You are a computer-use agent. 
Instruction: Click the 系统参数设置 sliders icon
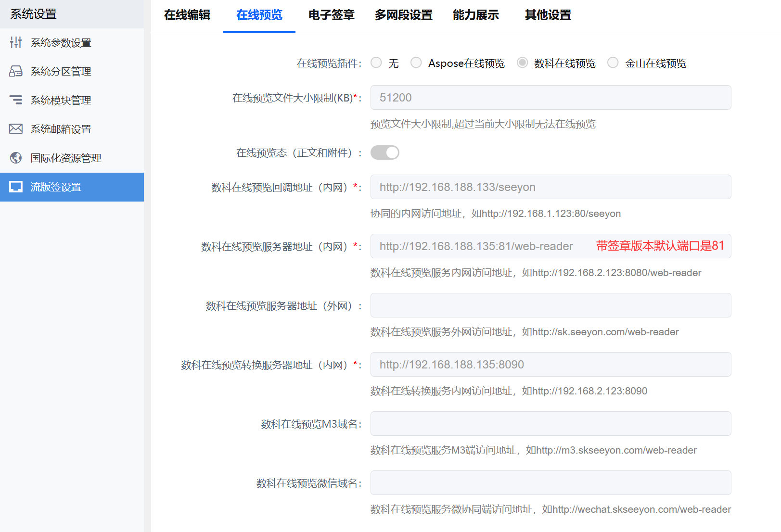click(x=16, y=43)
